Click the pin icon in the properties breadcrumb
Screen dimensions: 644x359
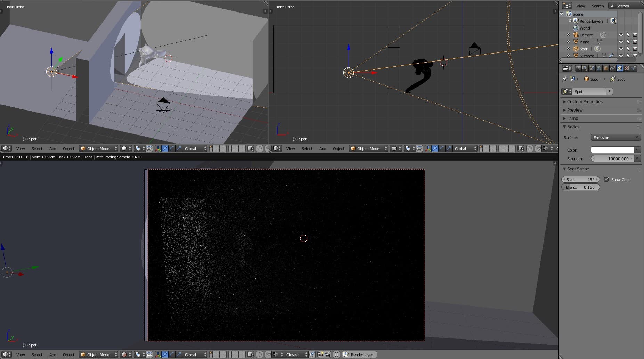tap(565, 79)
